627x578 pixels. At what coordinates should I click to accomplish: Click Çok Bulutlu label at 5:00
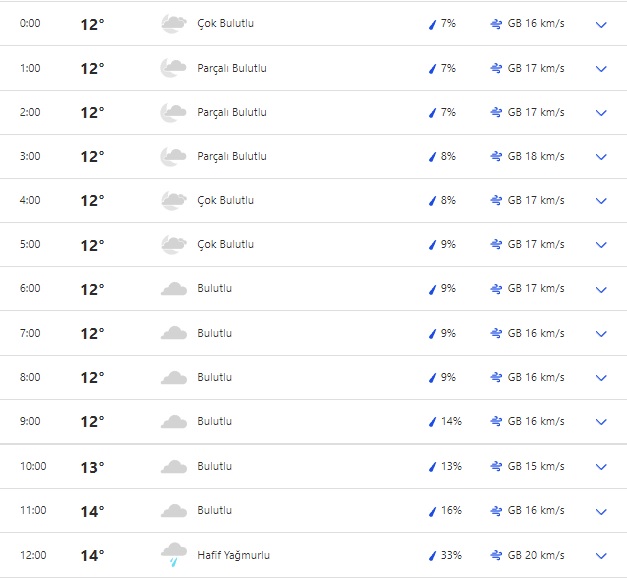225,245
